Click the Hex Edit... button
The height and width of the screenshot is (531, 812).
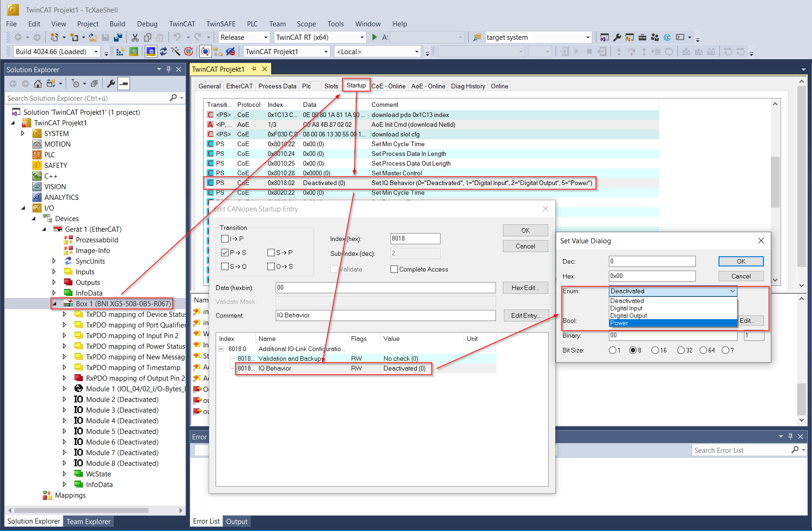point(525,288)
